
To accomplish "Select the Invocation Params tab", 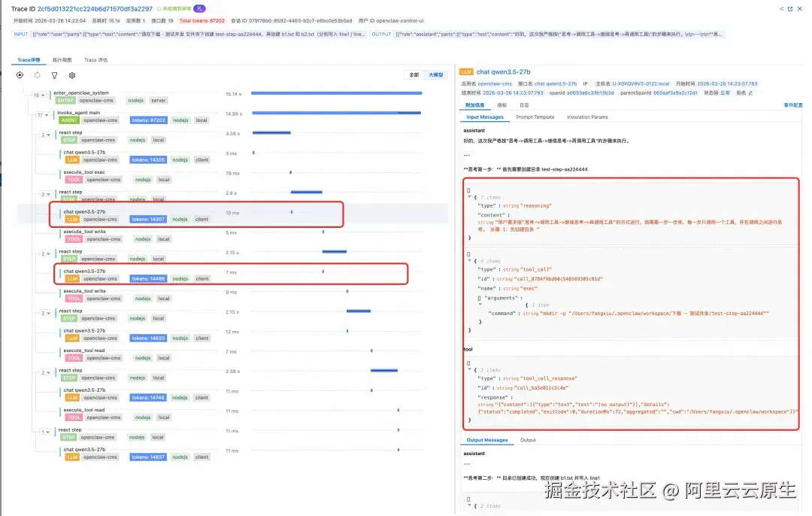I will pyautogui.click(x=587, y=117).
